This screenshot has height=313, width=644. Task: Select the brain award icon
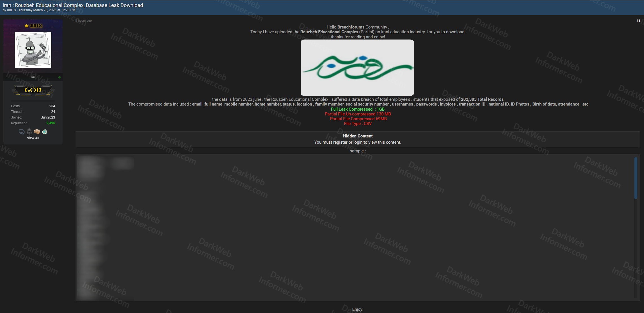coord(37,132)
